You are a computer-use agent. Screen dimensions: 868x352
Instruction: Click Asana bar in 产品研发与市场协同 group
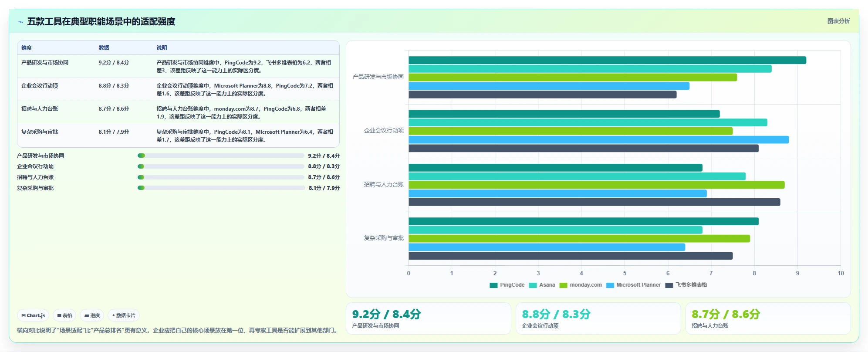(x=590, y=69)
